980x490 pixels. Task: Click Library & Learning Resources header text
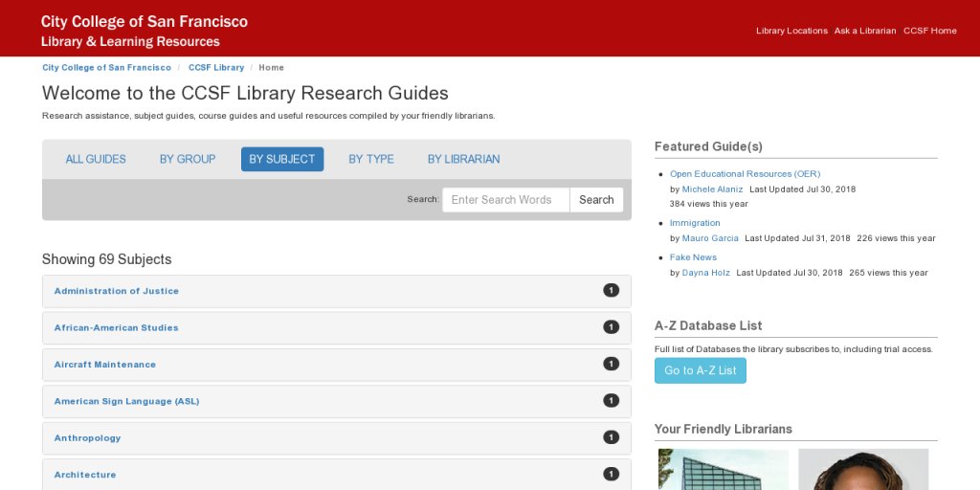(130, 42)
